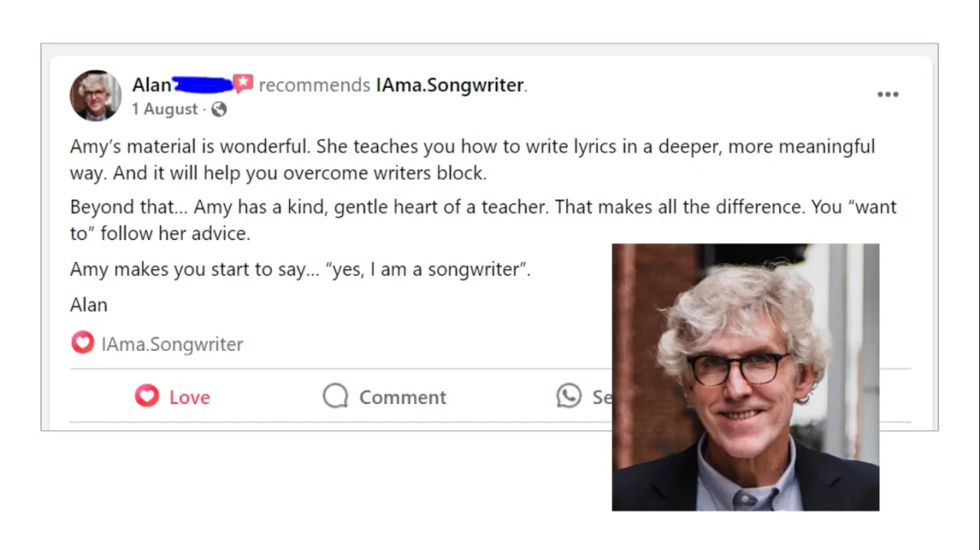Click the pink heart reaction icon above Love

click(82, 343)
